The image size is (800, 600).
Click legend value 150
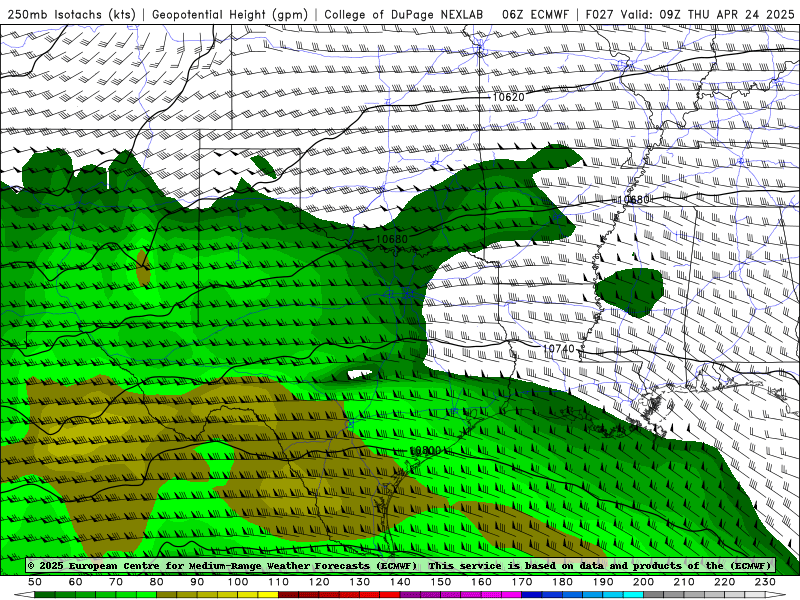pyautogui.click(x=441, y=582)
